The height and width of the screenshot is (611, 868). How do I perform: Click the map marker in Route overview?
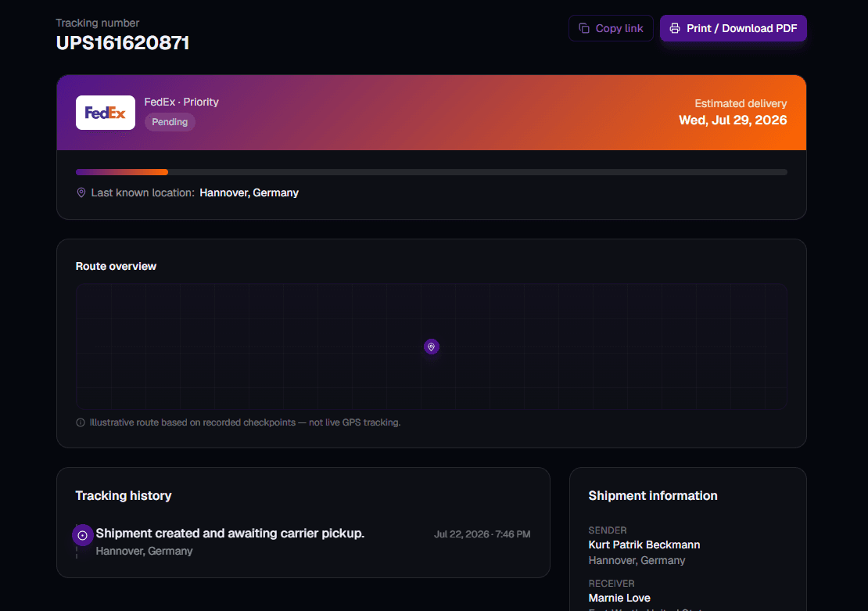[x=431, y=347]
